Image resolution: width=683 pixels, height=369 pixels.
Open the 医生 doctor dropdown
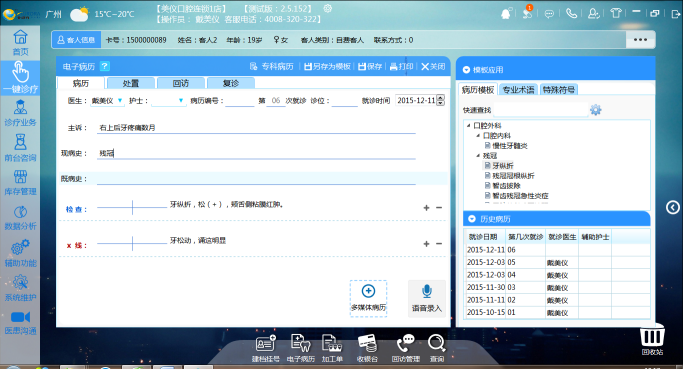click(120, 101)
